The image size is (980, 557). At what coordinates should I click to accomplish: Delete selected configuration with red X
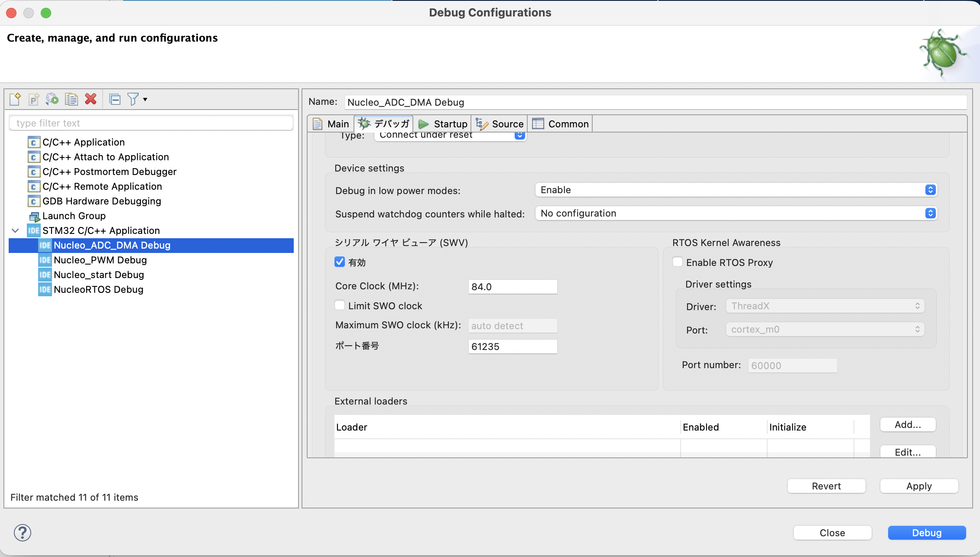click(91, 99)
